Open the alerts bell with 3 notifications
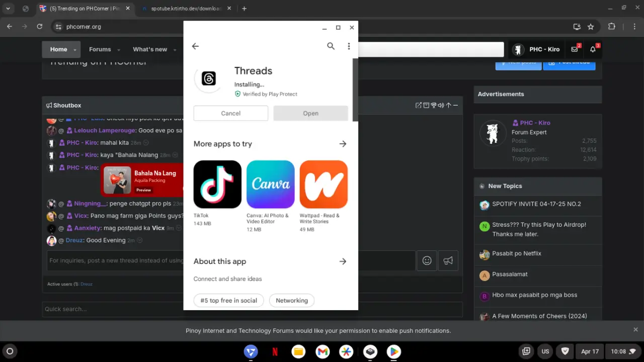Image resolution: width=644 pixels, height=362 pixels. click(x=593, y=49)
